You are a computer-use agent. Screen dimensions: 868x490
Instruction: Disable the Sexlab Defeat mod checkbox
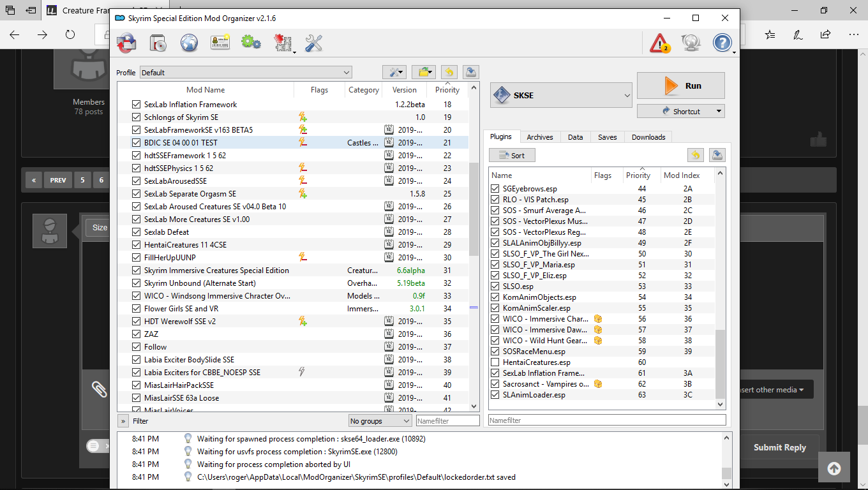tap(136, 232)
